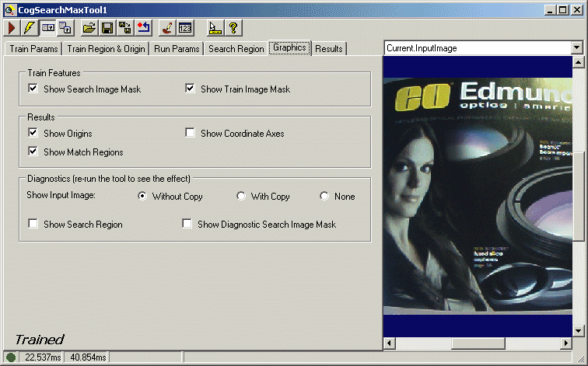Click the horizontal scroll left arrow

tap(389, 343)
